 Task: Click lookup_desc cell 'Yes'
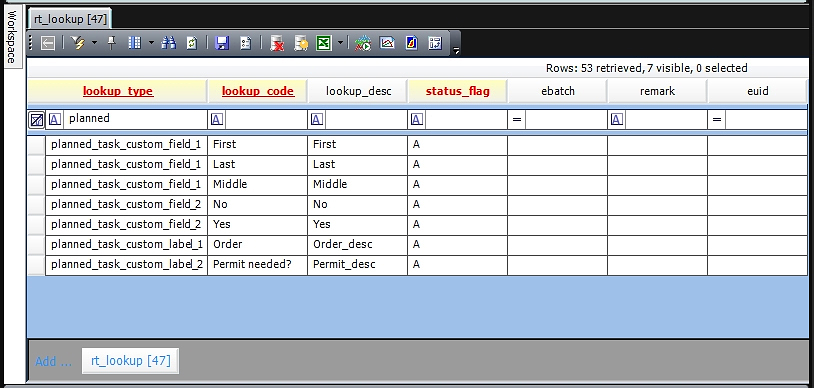(x=358, y=225)
